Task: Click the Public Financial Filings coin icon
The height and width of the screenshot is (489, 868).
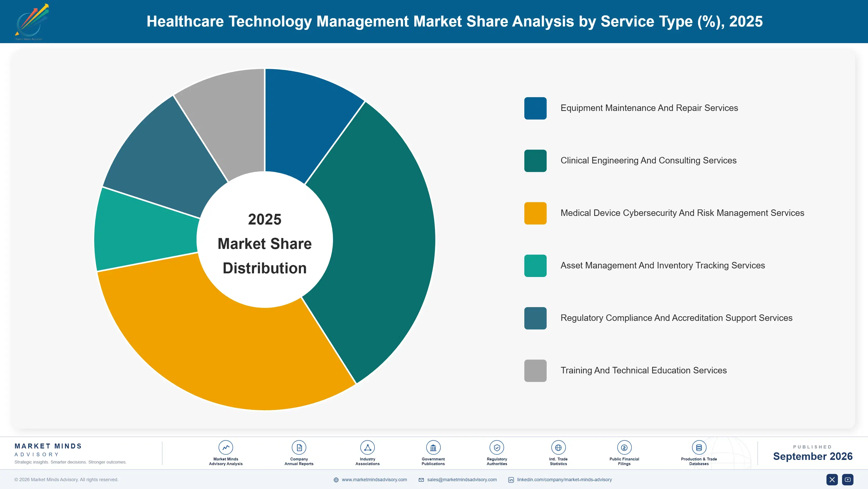Action: 624,447
